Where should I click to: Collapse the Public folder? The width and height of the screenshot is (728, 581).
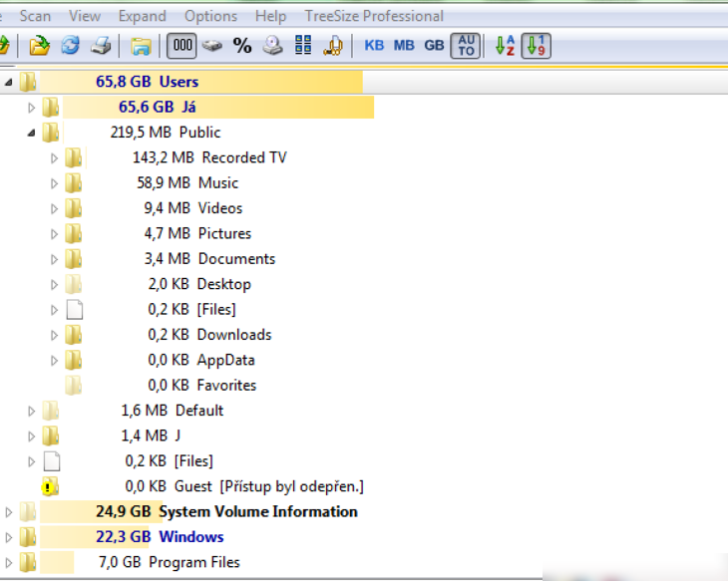pos(31,134)
